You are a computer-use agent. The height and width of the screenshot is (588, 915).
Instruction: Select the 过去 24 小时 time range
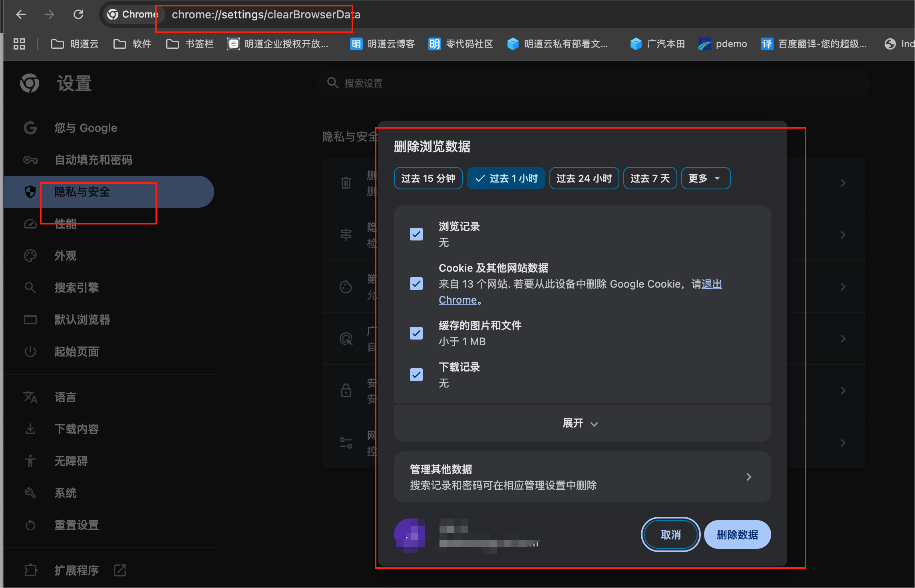584,178
